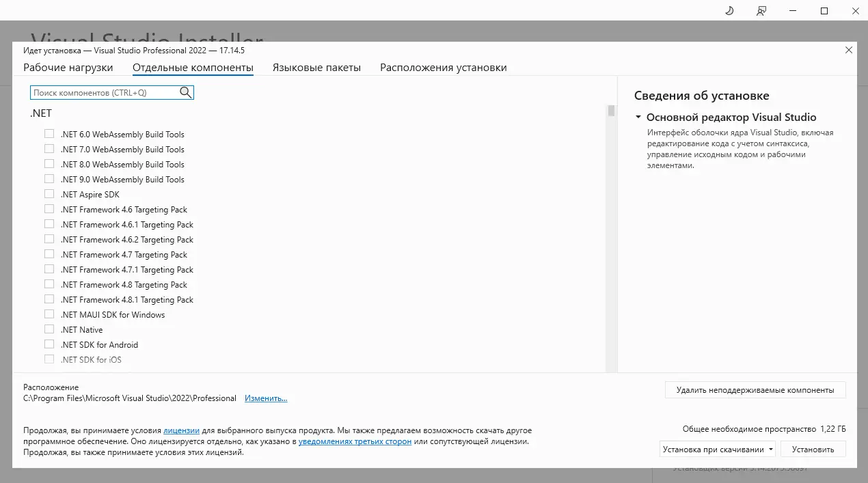Click the '1,22 ГБ' required space value
868x483 pixels.
pos(832,429)
